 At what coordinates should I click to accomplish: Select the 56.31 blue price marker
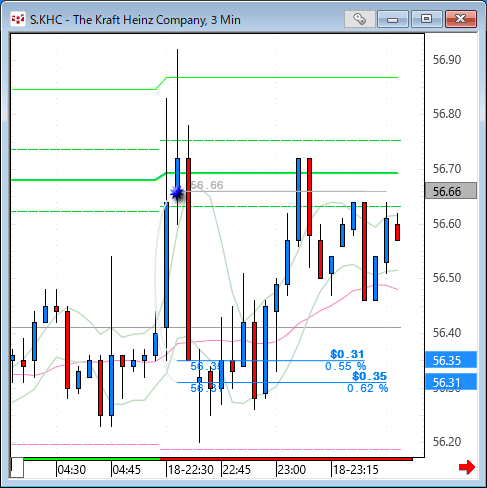[x=451, y=382]
